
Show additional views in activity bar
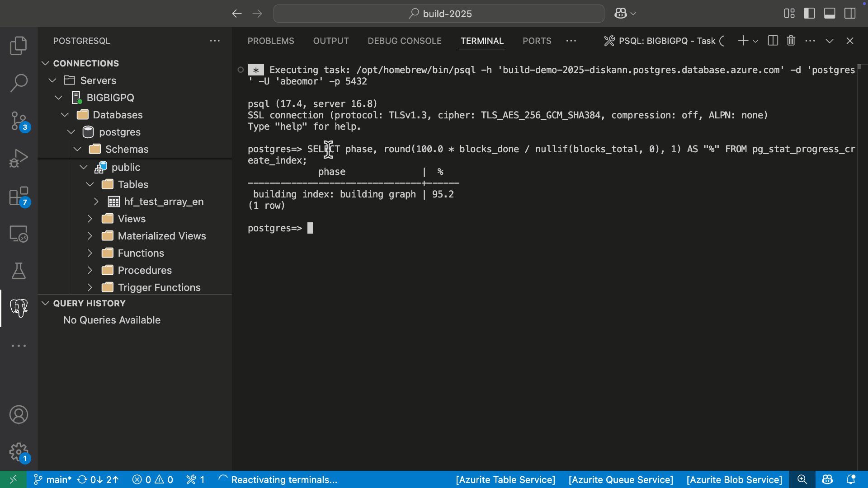click(19, 346)
